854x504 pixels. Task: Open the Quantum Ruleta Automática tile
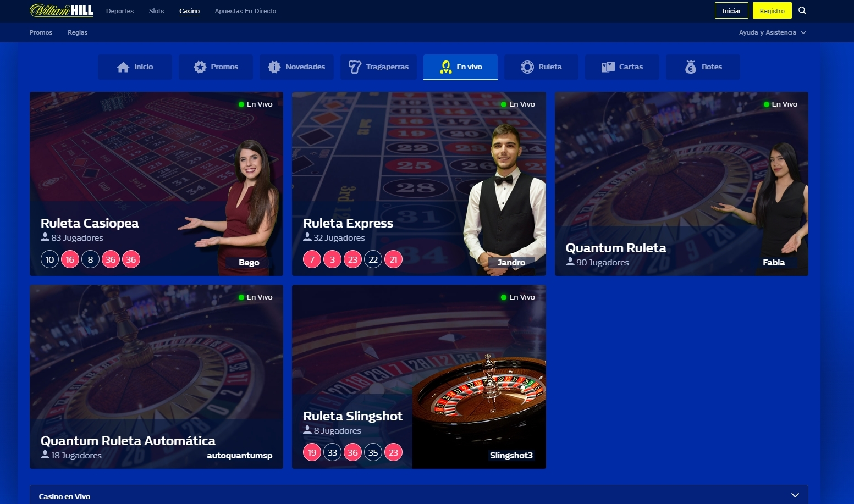point(156,376)
